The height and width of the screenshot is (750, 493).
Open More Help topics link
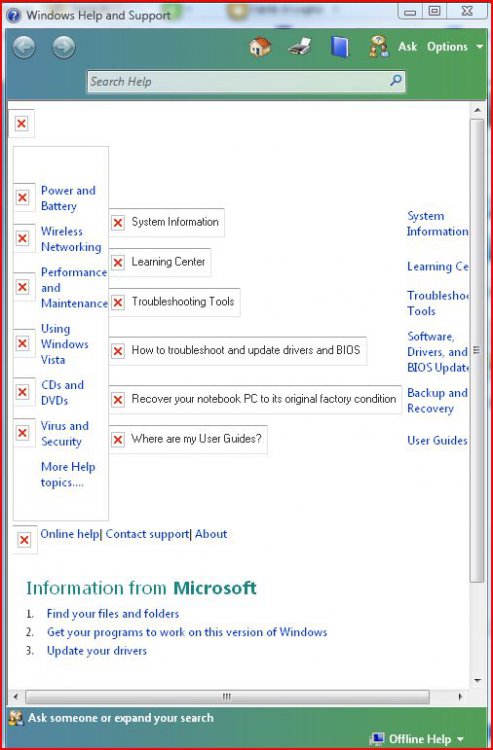pos(68,474)
